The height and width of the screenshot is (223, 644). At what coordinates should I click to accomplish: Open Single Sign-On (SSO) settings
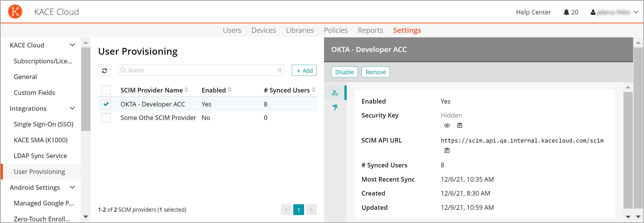(43, 124)
